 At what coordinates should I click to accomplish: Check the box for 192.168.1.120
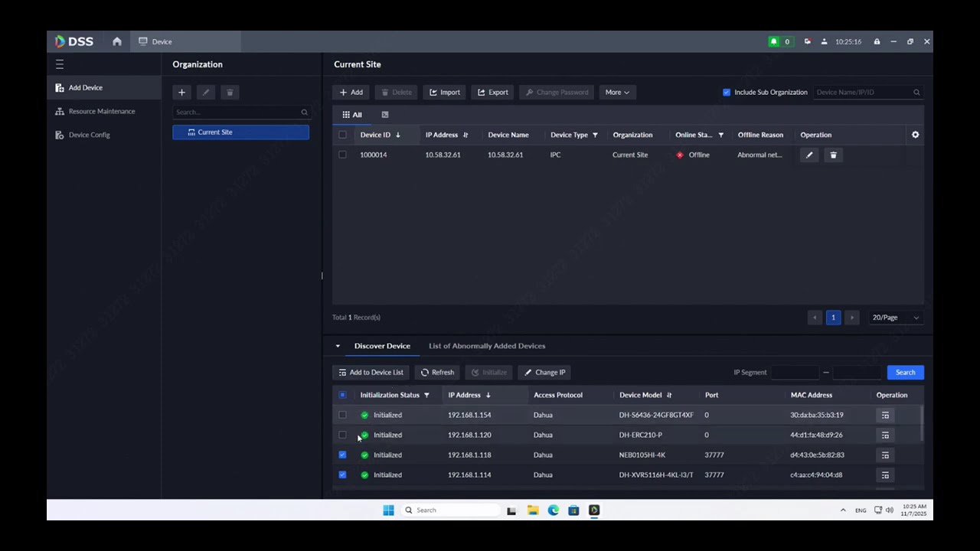coord(342,435)
